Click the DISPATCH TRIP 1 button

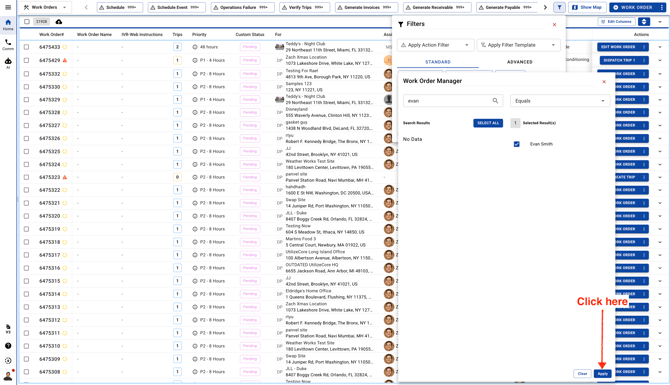pyautogui.click(x=620, y=60)
